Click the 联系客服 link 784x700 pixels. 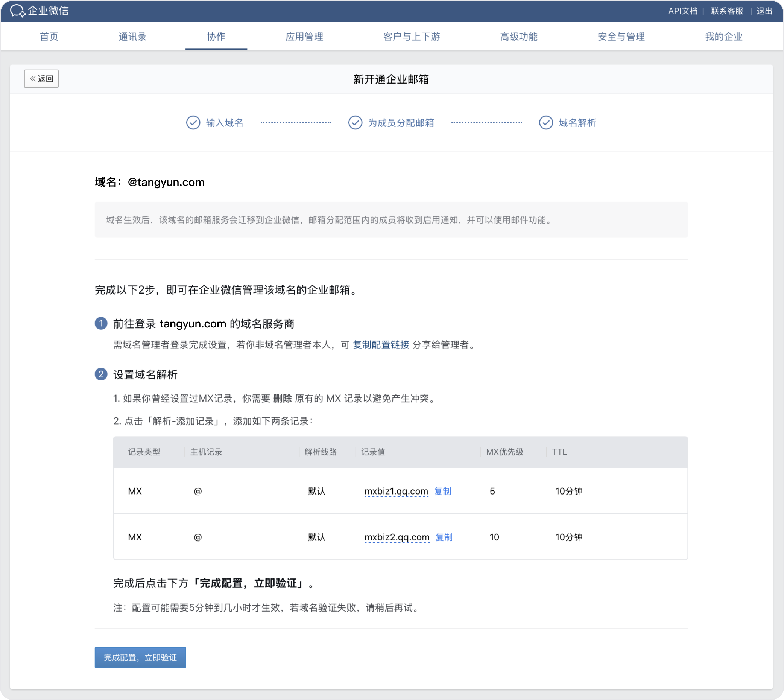pos(727,11)
